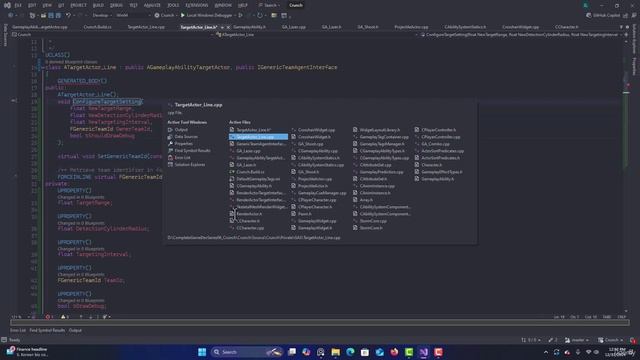
Task: Open the Find Symbol Results bottom tab
Action: click(47, 330)
